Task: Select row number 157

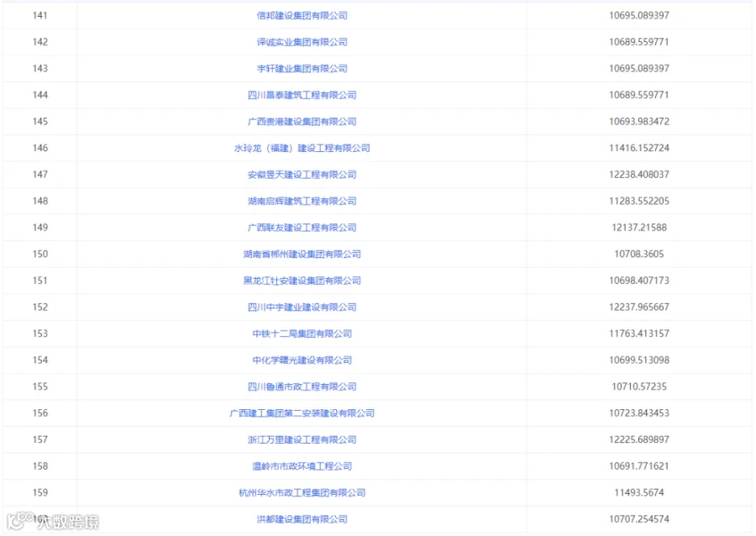Action: pyautogui.click(x=40, y=439)
